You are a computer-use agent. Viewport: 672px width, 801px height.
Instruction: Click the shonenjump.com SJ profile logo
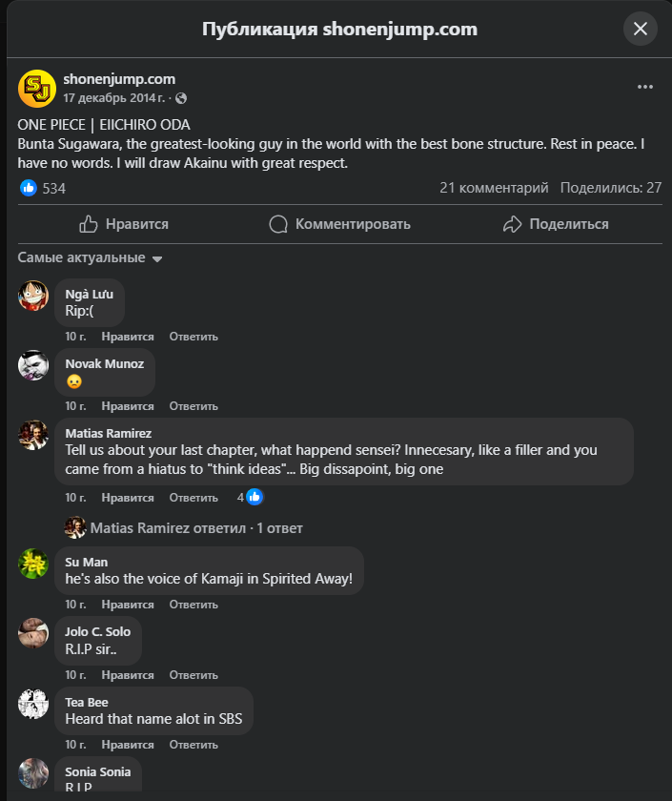(37, 88)
